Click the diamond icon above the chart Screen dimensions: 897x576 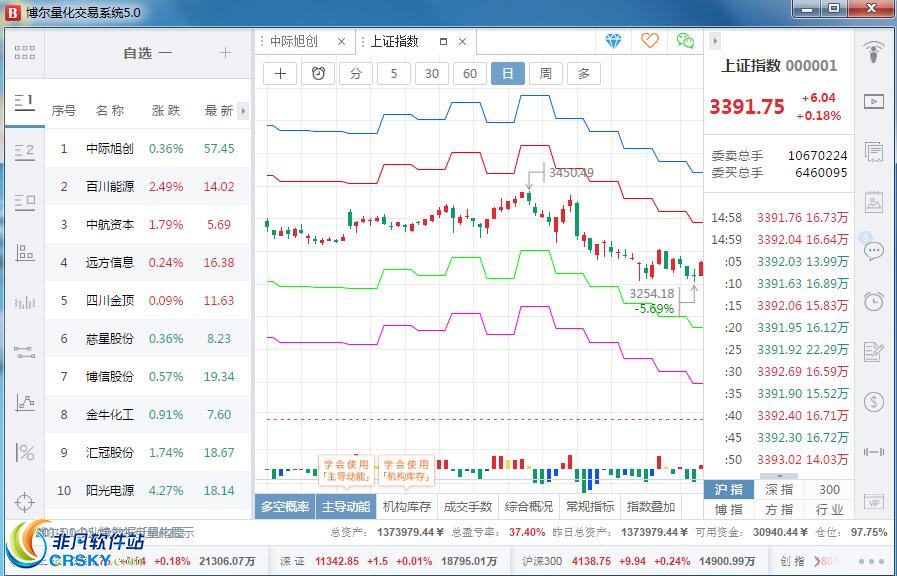click(x=614, y=41)
